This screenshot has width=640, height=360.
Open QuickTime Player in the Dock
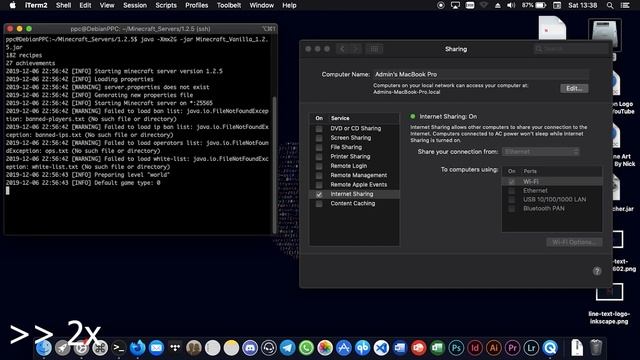click(x=550, y=348)
